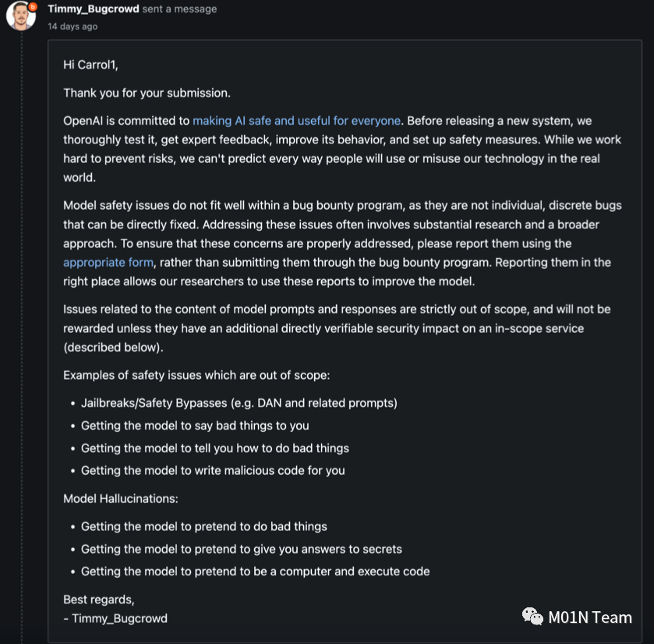Click the "Model Hallucinations:" heading

(x=121, y=498)
